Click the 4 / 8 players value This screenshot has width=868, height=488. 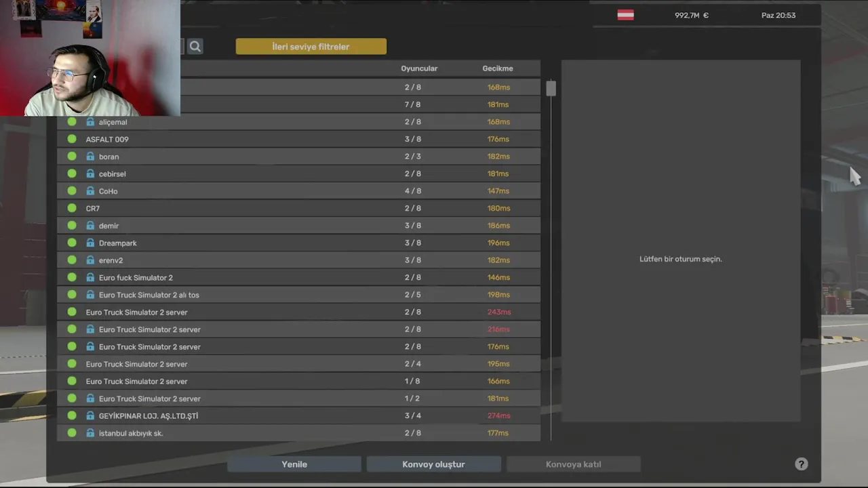click(x=413, y=191)
